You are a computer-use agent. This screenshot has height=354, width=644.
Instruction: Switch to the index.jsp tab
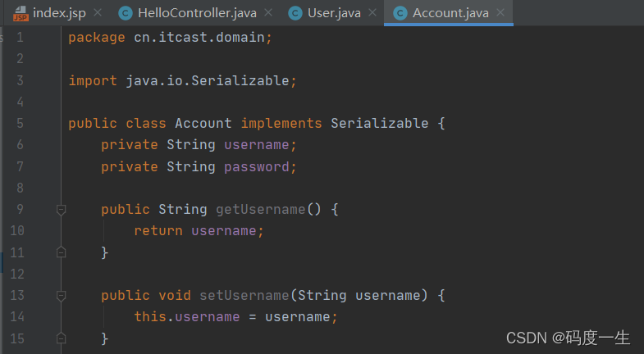click(x=59, y=13)
